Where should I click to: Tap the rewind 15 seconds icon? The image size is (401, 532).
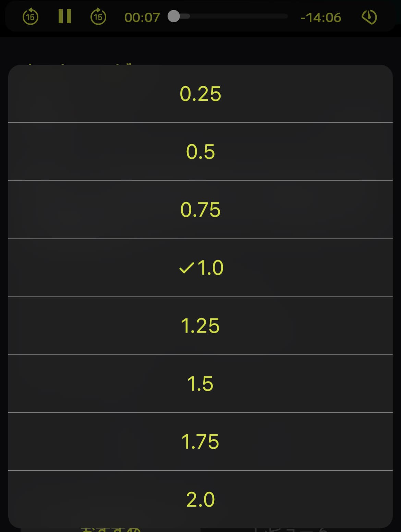[31, 17]
